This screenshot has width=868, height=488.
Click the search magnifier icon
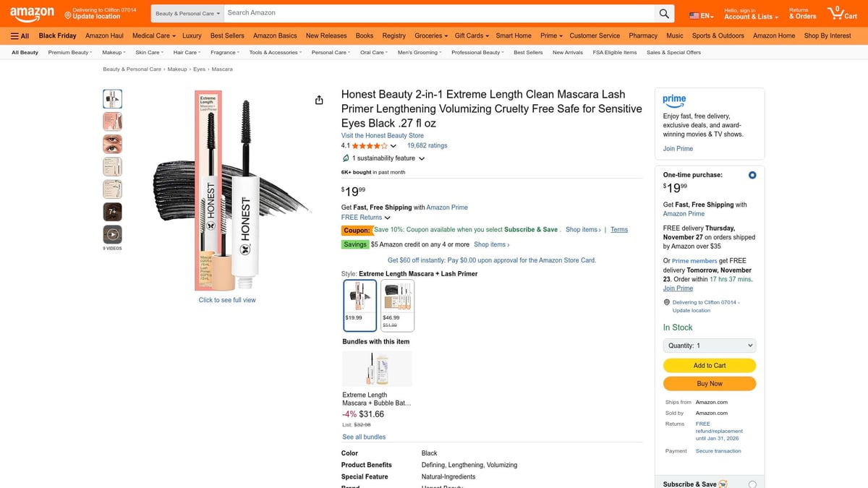coord(664,13)
